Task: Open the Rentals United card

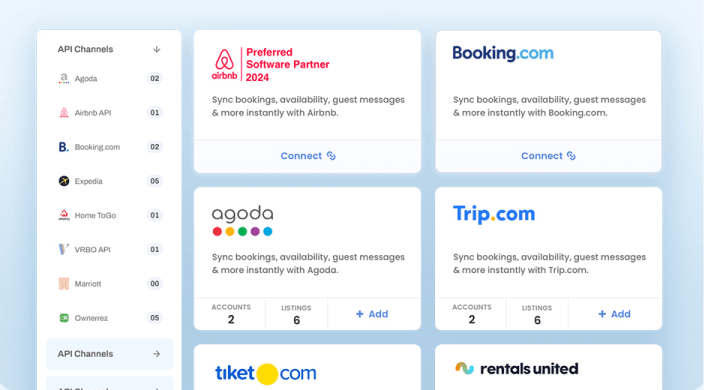Action: click(548, 367)
